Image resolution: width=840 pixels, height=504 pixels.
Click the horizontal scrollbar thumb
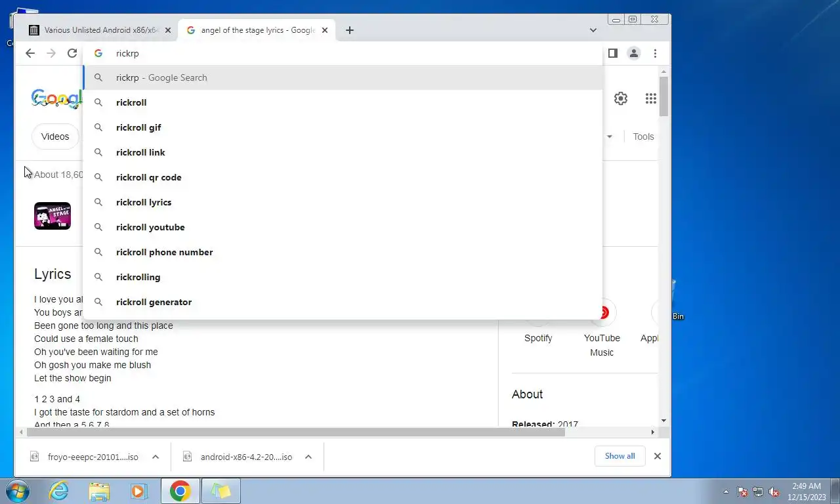point(295,432)
